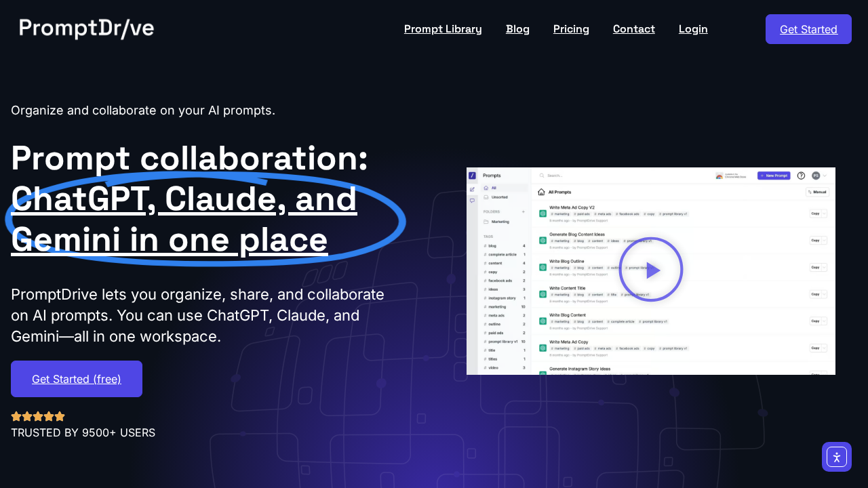The height and width of the screenshot is (488, 868).
Task: Expand Copy dropdown arrow for Write Meta Ad Copy V2
Action: click(x=824, y=213)
